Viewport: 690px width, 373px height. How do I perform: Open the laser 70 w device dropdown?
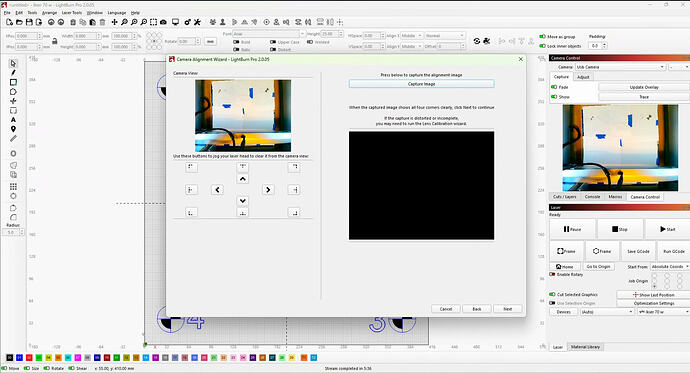pos(663,312)
